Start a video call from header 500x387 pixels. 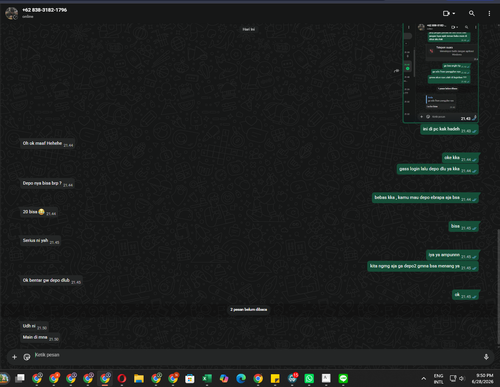click(446, 13)
